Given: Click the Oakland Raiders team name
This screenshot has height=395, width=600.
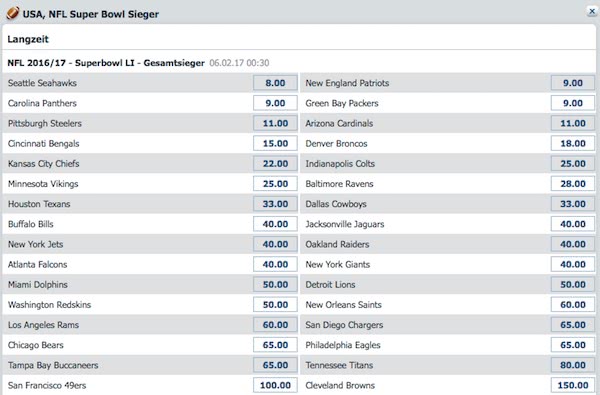Looking at the screenshot, I should [337, 244].
